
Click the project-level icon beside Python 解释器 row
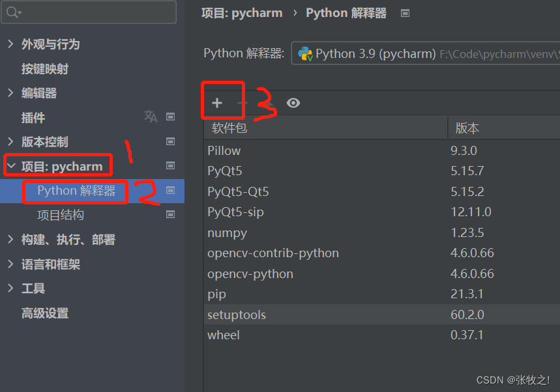point(171,190)
